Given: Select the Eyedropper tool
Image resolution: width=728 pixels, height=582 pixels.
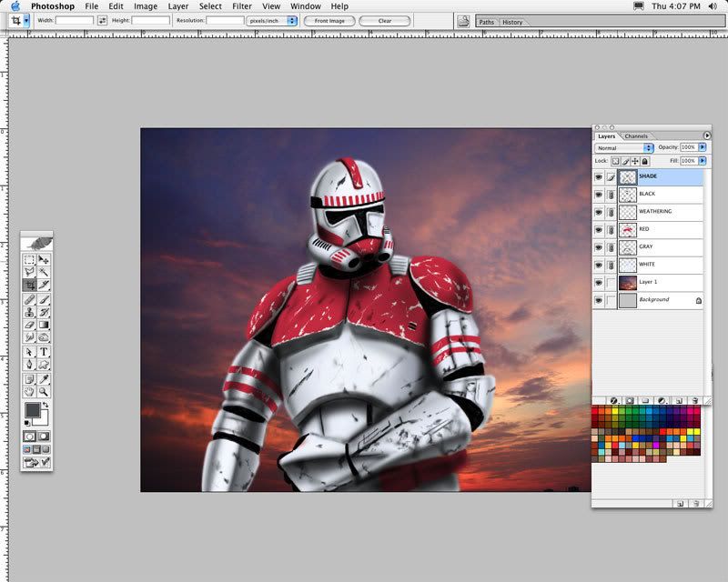Looking at the screenshot, I should click(x=44, y=379).
